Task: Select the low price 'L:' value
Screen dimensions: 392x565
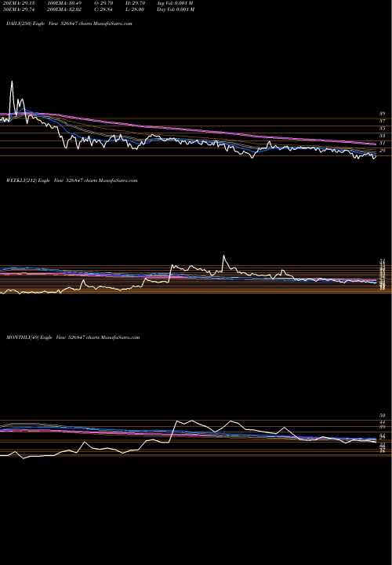Action: pos(135,9)
